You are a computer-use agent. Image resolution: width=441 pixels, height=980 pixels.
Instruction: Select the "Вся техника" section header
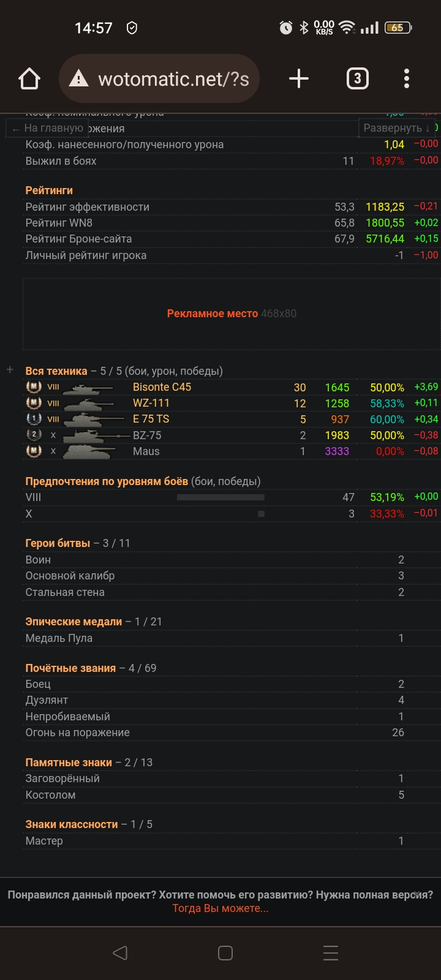click(56, 371)
